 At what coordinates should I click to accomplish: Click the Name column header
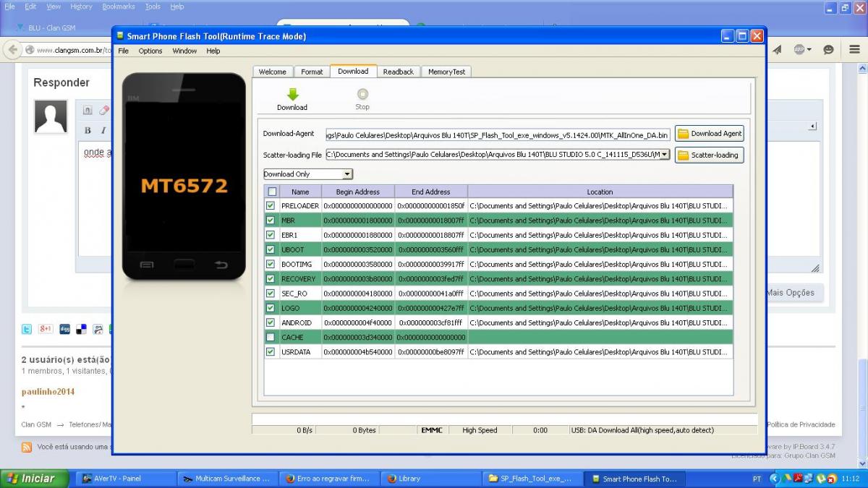(300, 192)
